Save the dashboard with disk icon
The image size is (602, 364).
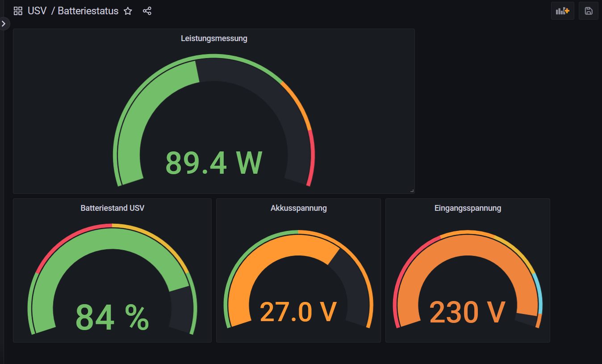click(x=589, y=11)
